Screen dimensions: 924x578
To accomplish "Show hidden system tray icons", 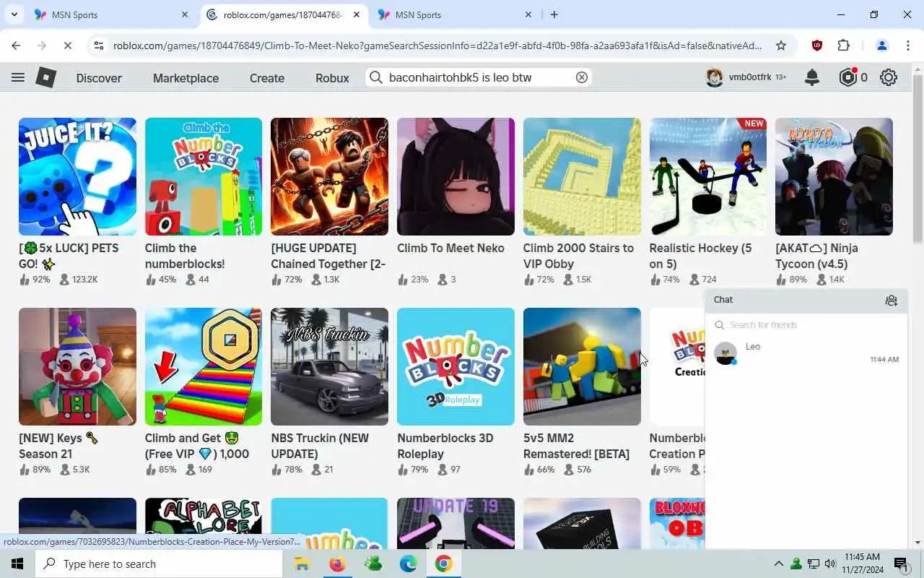I will [778, 564].
